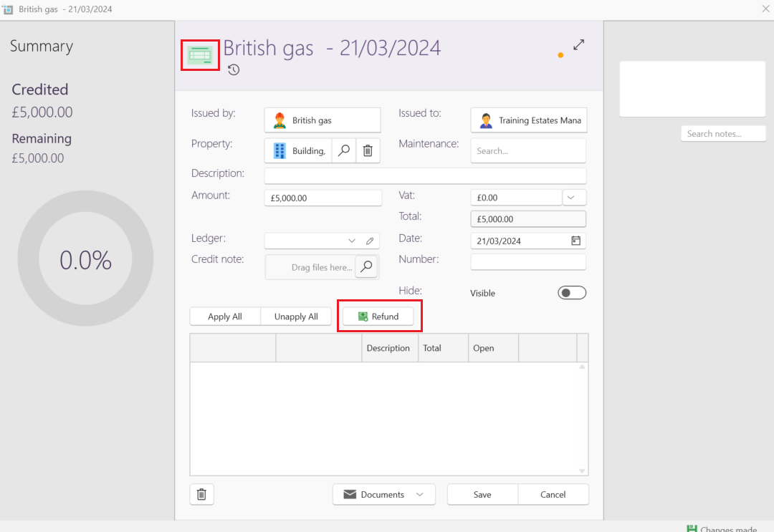The height and width of the screenshot is (532, 774).
Task: Click the Amount field showing £5,000.00
Action: (x=323, y=198)
